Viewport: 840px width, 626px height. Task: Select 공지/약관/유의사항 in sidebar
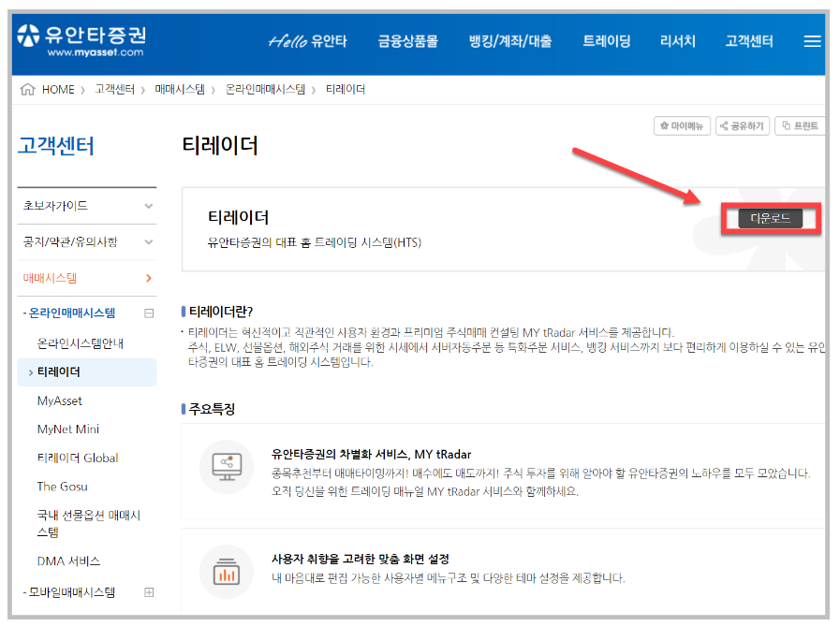click(69, 242)
